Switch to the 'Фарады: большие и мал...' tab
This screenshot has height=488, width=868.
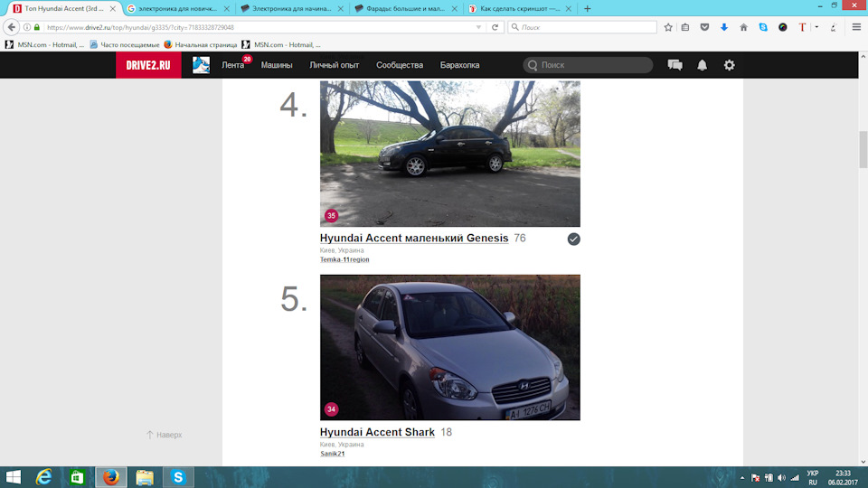pos(405,8)
